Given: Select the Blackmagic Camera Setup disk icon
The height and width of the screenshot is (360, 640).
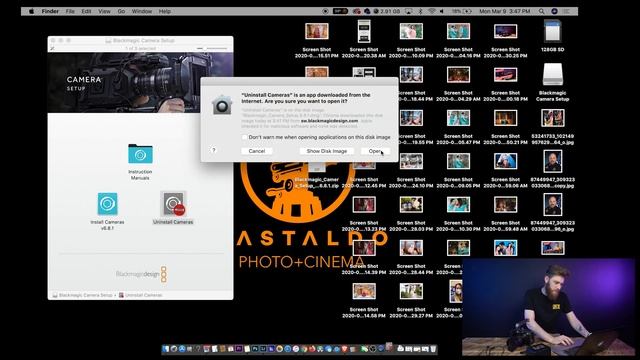Looking at the screenshot, I should click(553, 75).
